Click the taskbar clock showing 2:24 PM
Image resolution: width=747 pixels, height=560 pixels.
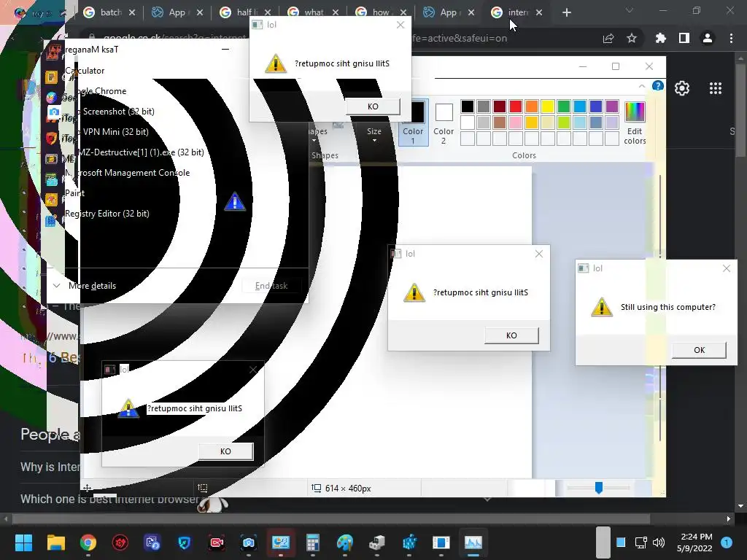(x=694, y=542)
